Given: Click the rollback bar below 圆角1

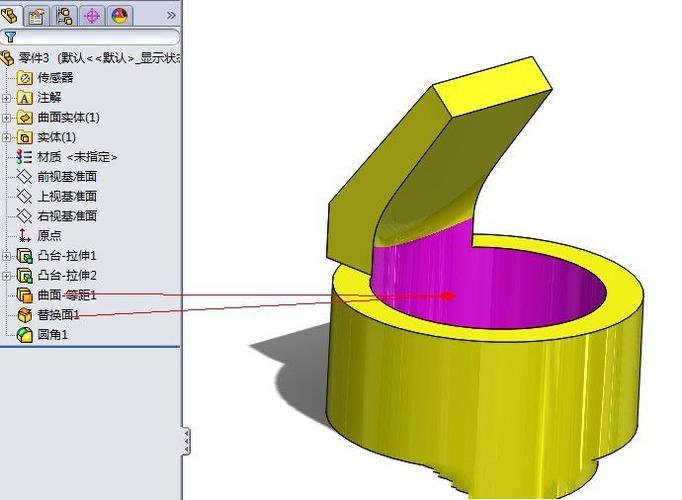Looking at the screenshot, I should 90,347.
